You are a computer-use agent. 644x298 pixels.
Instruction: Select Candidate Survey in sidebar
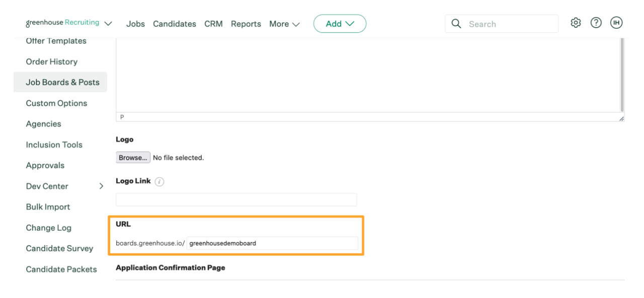click(x=59, y=248)
